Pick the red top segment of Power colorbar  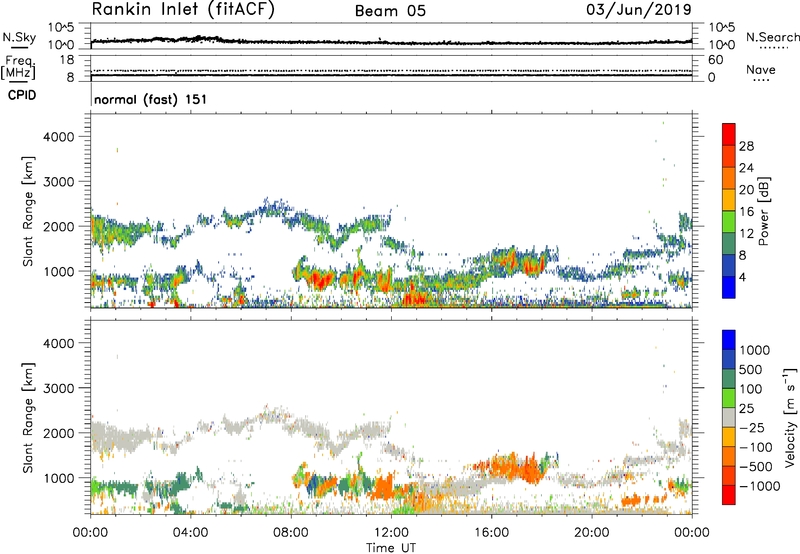point(729,134)
